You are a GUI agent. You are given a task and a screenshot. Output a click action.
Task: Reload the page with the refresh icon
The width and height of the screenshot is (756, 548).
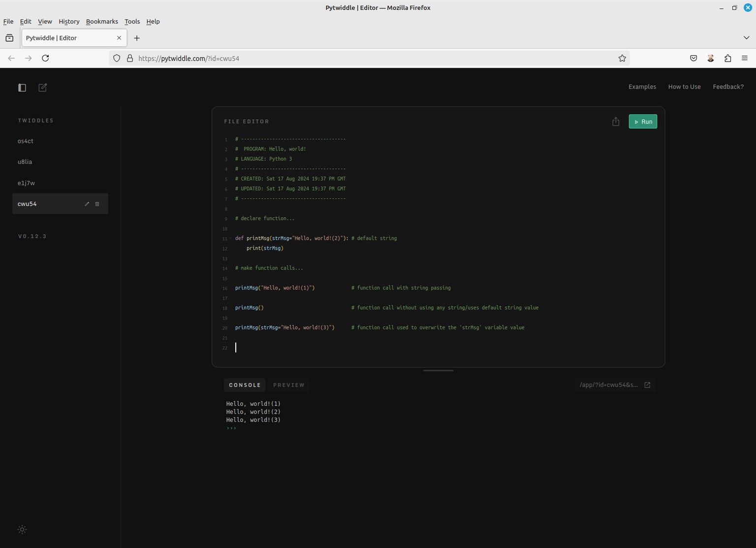pos(45,58)
